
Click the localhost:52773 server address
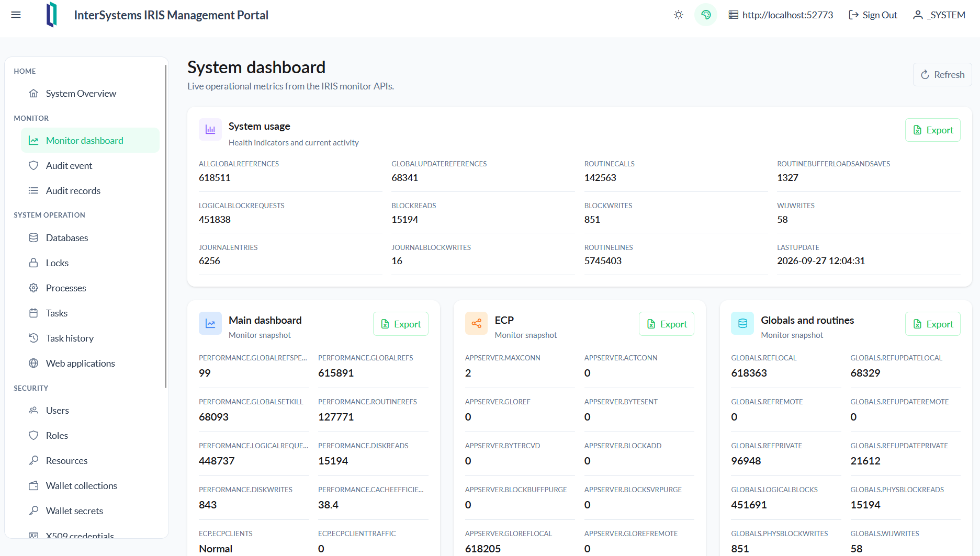pos(787,15)
